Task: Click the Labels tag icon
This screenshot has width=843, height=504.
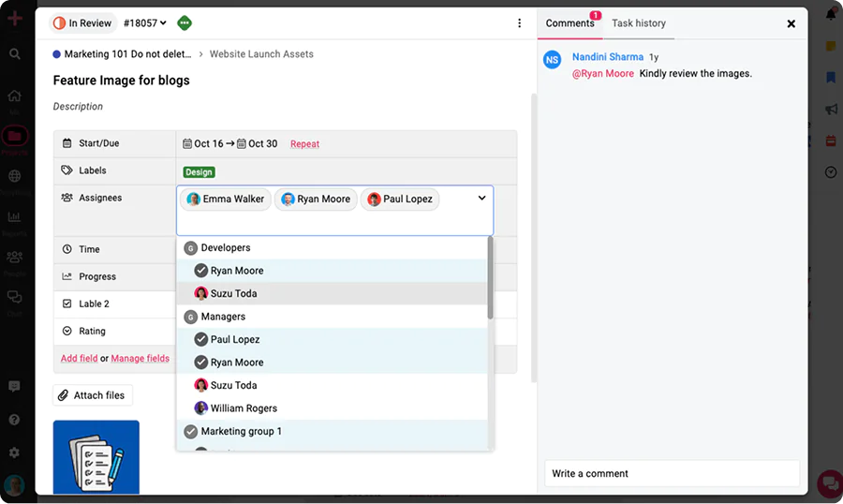Action: pyautogui.click(x=67, y=170)
